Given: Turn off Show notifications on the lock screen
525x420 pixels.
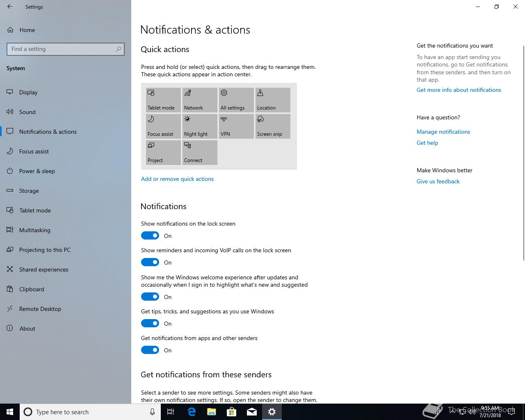Looking at the screenshot, I should 150,235.
